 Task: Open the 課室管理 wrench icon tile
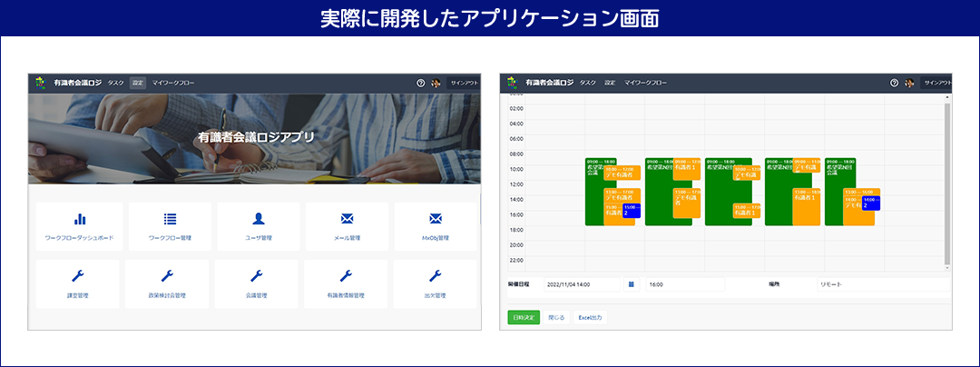pyautogui.click(x=79, y=283)
